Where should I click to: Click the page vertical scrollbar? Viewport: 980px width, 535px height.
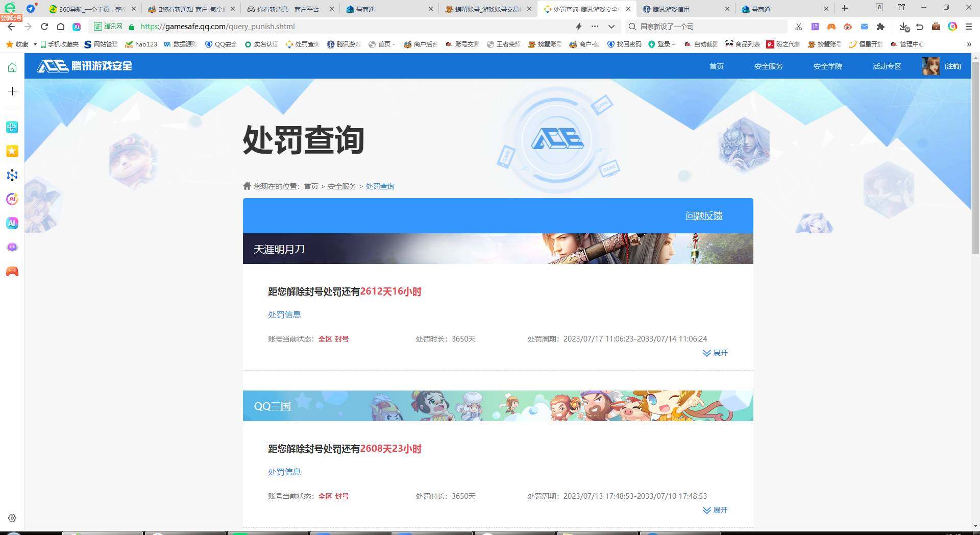click(975, 158)
